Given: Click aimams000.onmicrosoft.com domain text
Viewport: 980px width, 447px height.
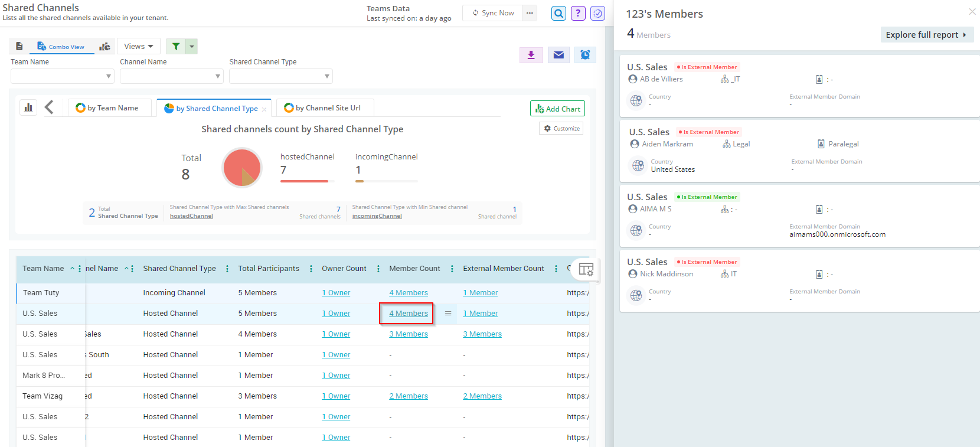Looking at the screenshot, I should pyautogui.click(x=837, y=234).
